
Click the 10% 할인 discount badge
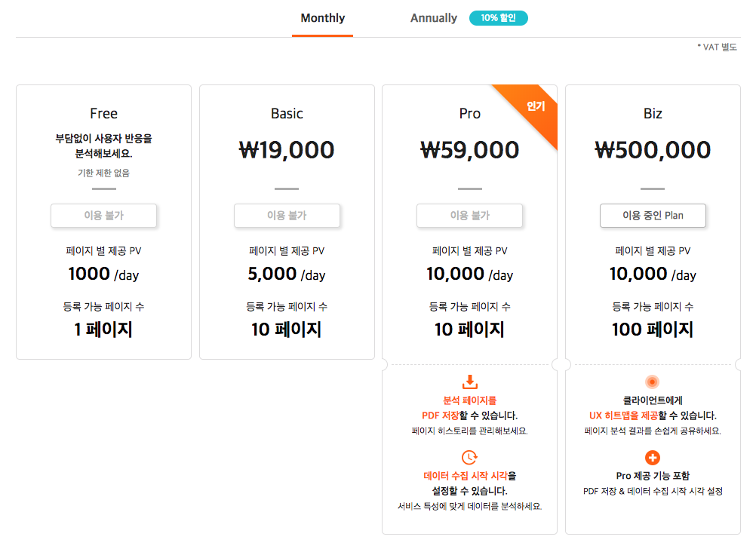click(x=498, y=18)
